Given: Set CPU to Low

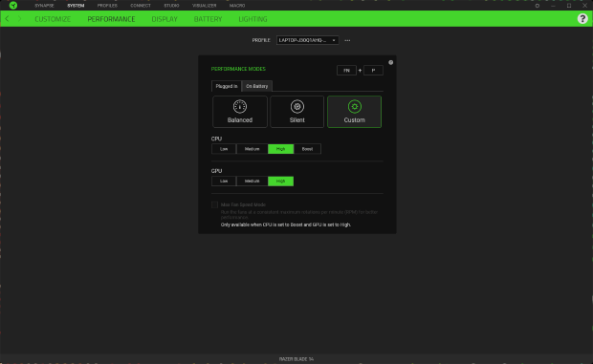Looking at the screenshot, I should pyautogui.click(x=224, y=149).
